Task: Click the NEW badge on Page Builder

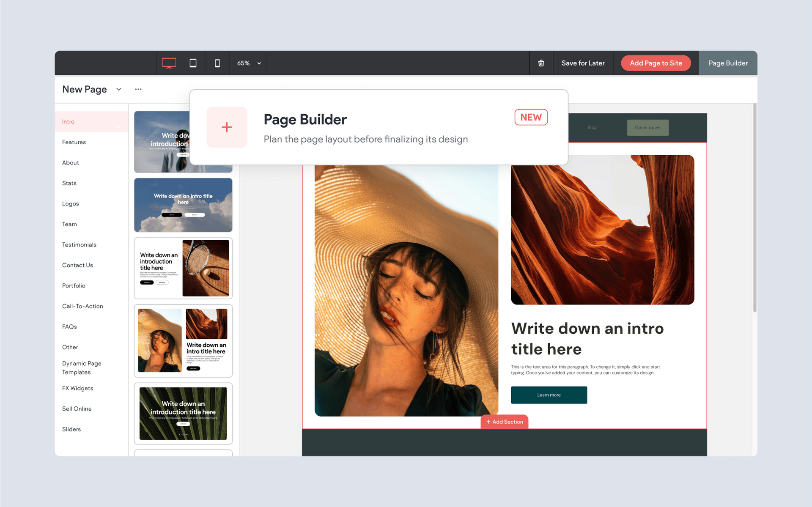Action: 531,117
